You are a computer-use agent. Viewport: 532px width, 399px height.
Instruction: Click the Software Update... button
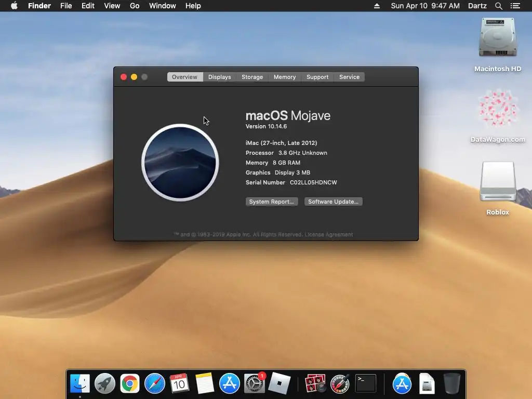tap(333, 202)
